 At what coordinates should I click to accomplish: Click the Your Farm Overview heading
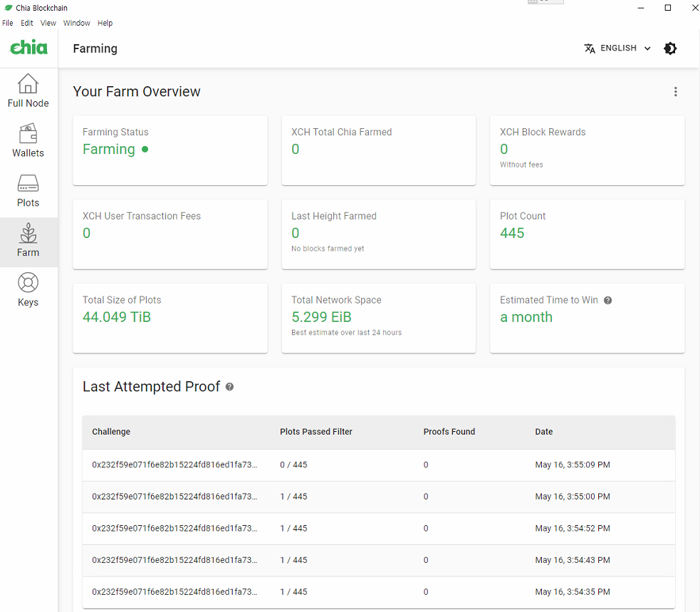(137, 92)
